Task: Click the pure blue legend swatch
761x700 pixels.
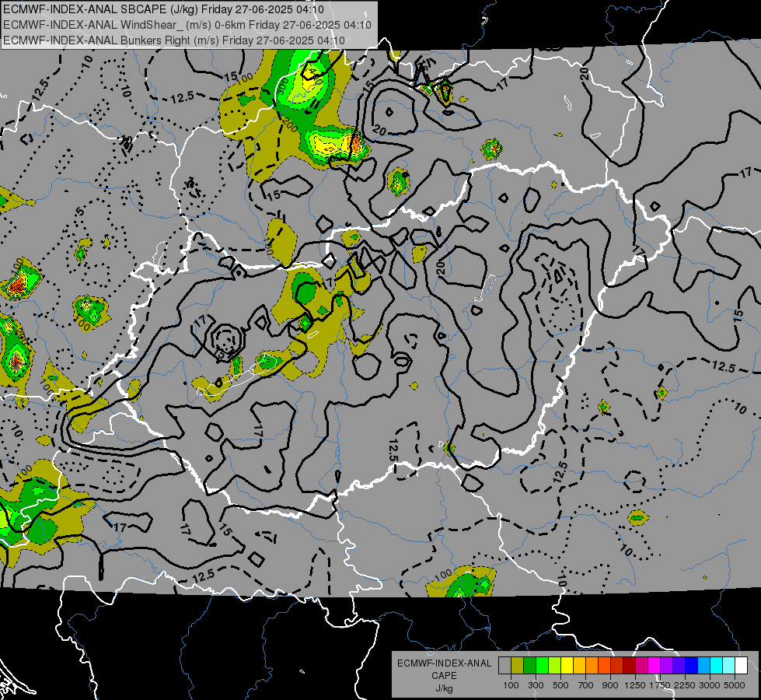Action: pyautogui.click(x=692, y=666)
